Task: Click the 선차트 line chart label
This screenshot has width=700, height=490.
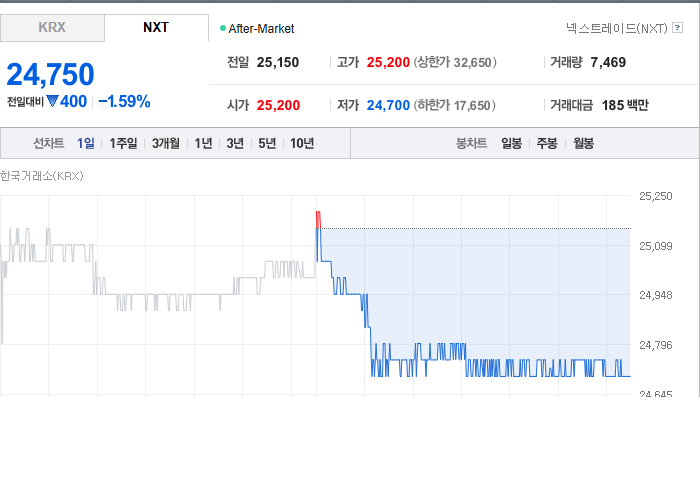Action: [49, 143]
